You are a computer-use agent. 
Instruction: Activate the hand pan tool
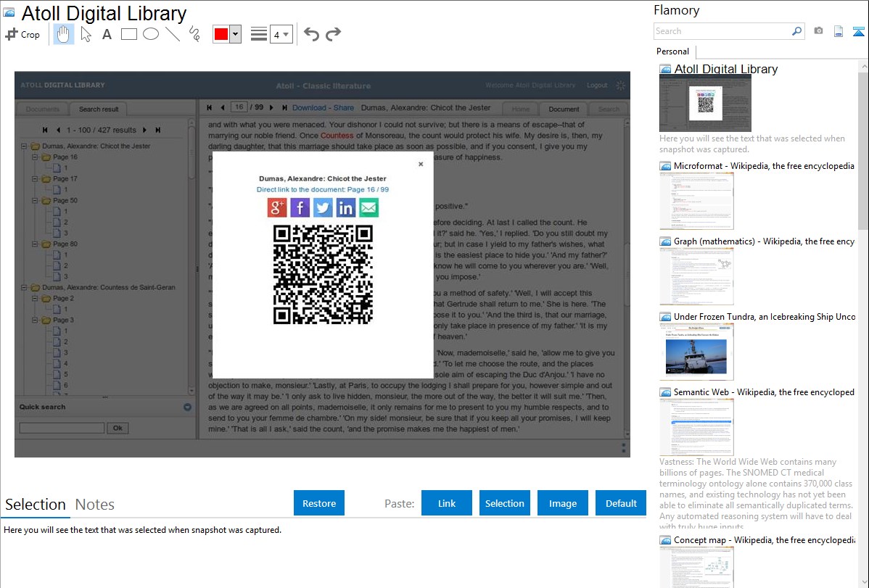point(64,34)
